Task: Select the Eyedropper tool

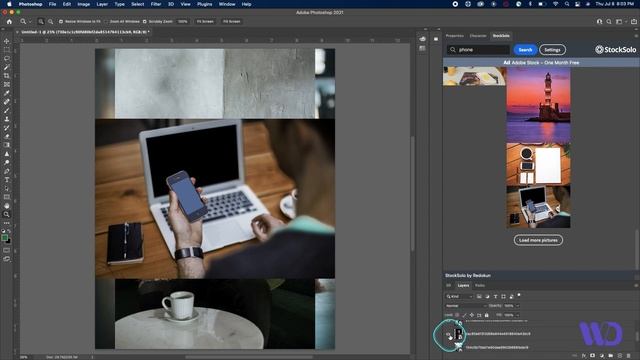Action: click(x=7, y=93)
